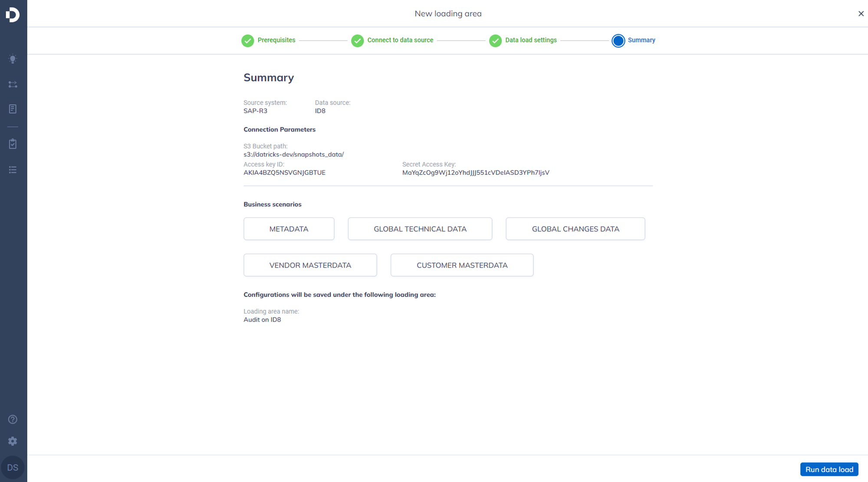
Task: Open the data flow connections icon
Action: click(x=13, y=84)
